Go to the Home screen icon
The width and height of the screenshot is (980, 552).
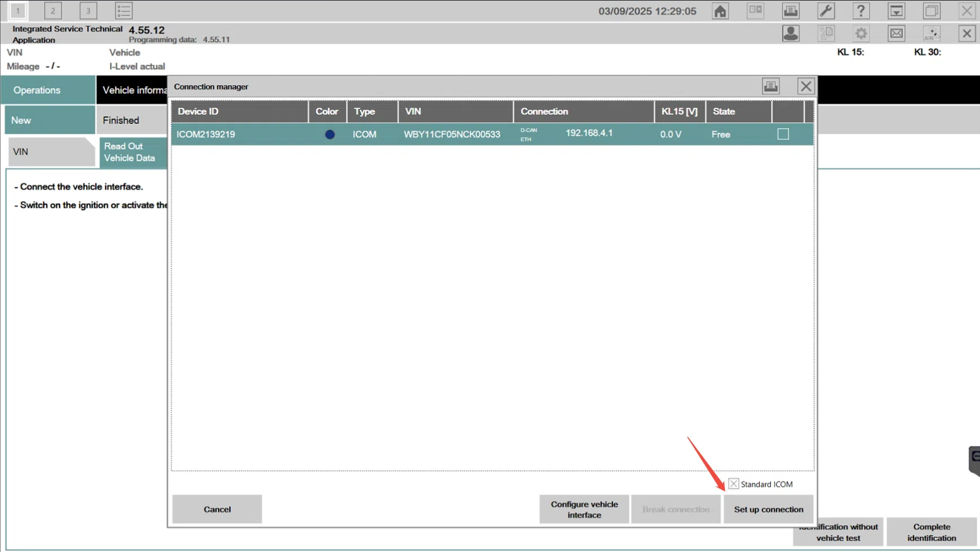(720, 11)
